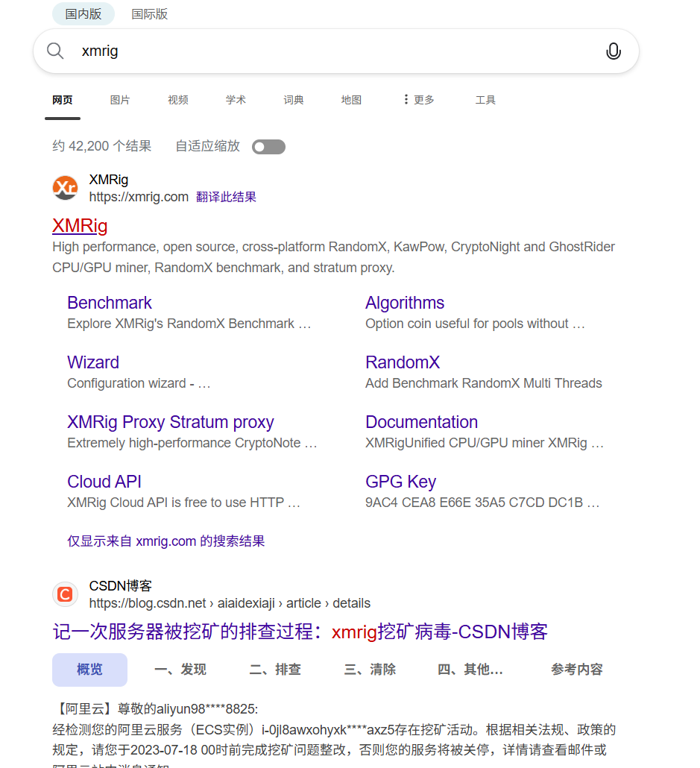
Task: Select the 视频 search tab
Action: (178, 100)
